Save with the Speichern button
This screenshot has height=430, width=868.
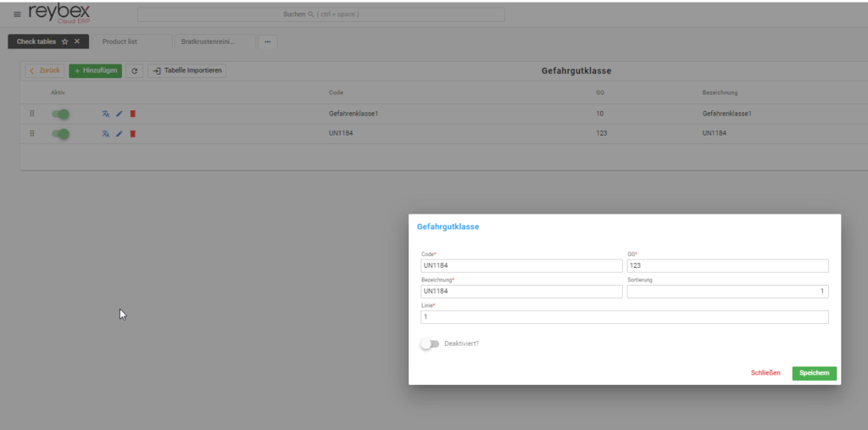pos(815,373)
